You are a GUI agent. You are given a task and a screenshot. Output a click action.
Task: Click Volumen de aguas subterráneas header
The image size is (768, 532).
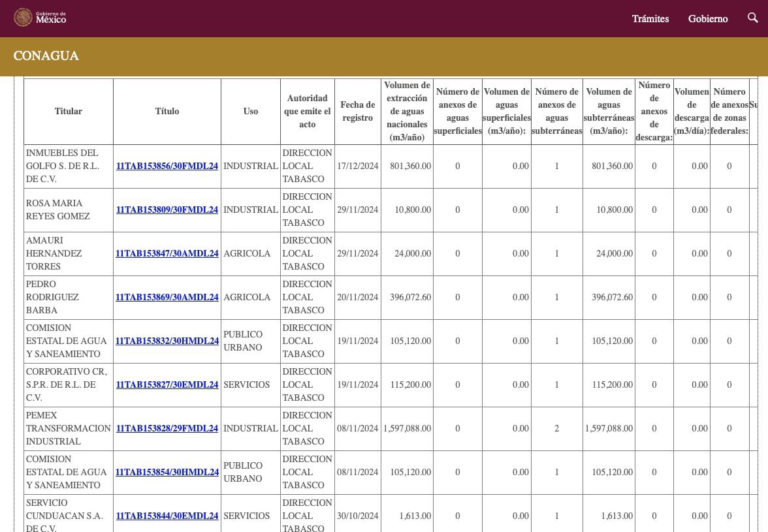point(609,111)
